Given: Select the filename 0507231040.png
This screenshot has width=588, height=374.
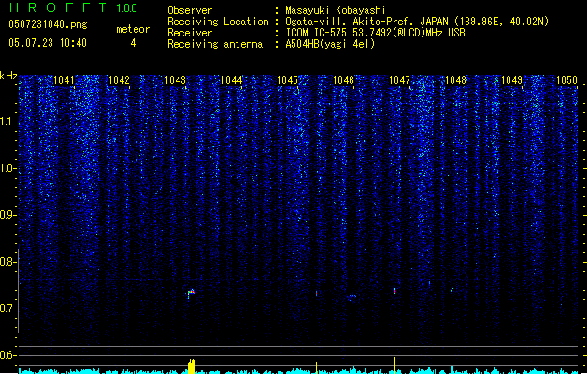Looking at the screenshot, I should [48, 24].
